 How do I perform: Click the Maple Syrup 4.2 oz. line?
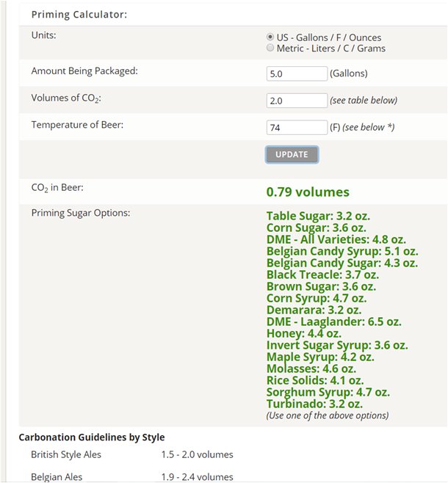point(320,357)
